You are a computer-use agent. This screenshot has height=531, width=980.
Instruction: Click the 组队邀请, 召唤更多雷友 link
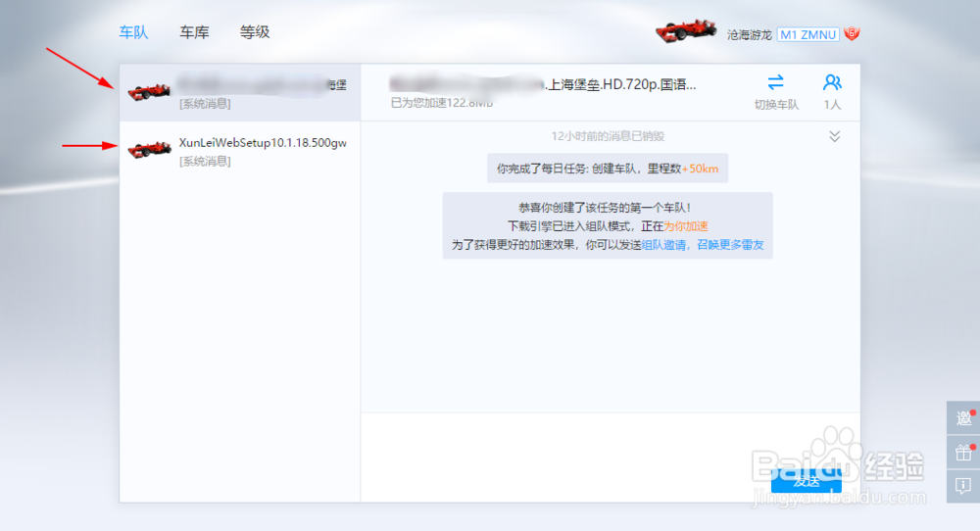pos(703,245)
